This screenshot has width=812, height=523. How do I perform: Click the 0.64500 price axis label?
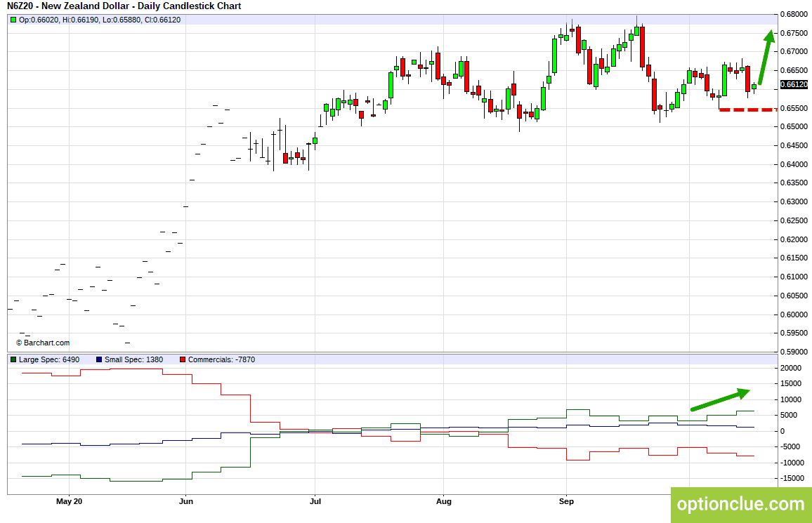click(794, 145)
